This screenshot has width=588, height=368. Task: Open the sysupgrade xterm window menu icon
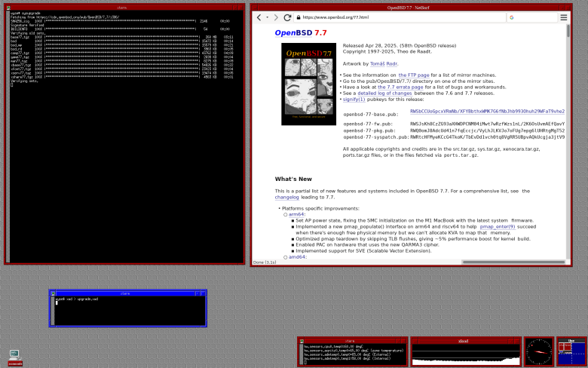(x=8, y=8)
